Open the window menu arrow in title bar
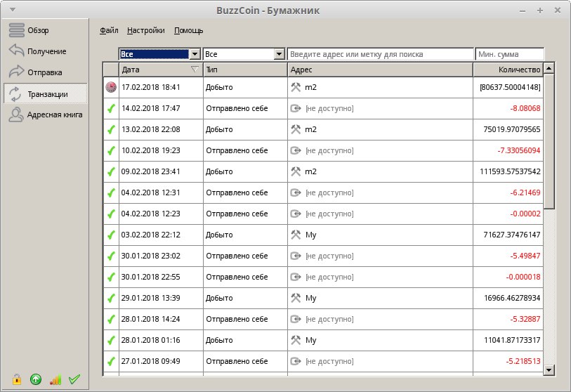 [13, 10]
